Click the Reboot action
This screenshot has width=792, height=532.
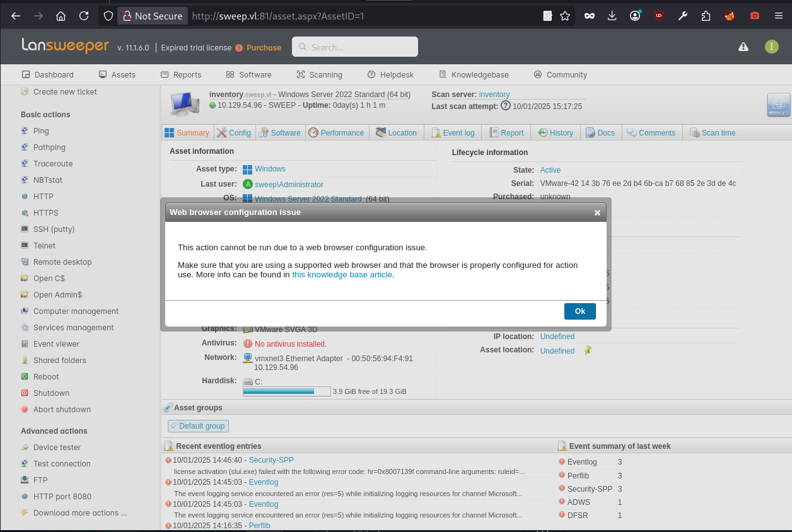(x=46, y=377)
